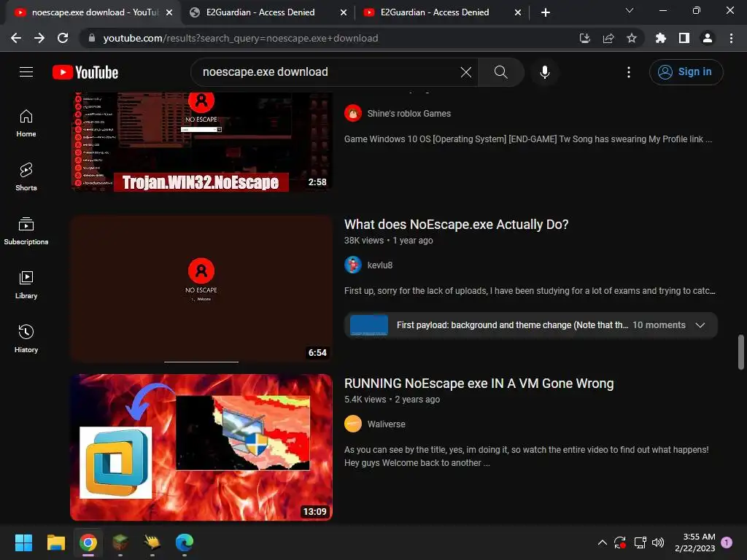The height and width of the screenshot is (560, 747).
Task: Go back with the browser back arrow
Action: tap(16, 38)
